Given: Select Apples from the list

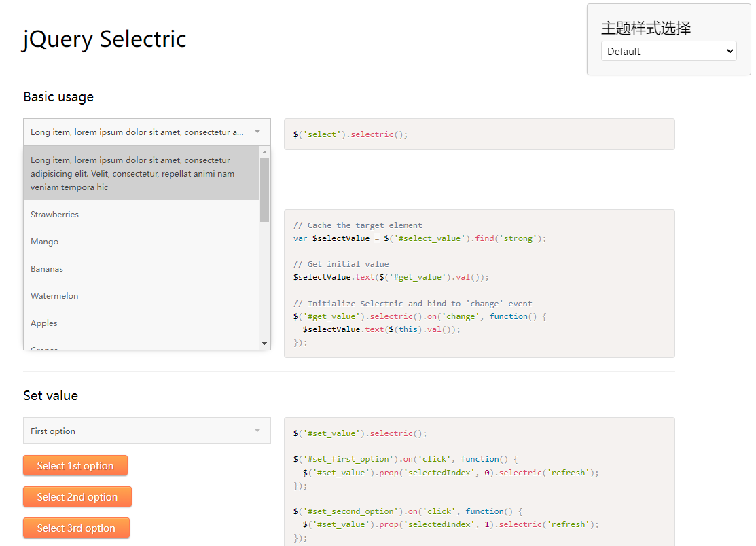Looking at the screenshot, I should 141,323.
